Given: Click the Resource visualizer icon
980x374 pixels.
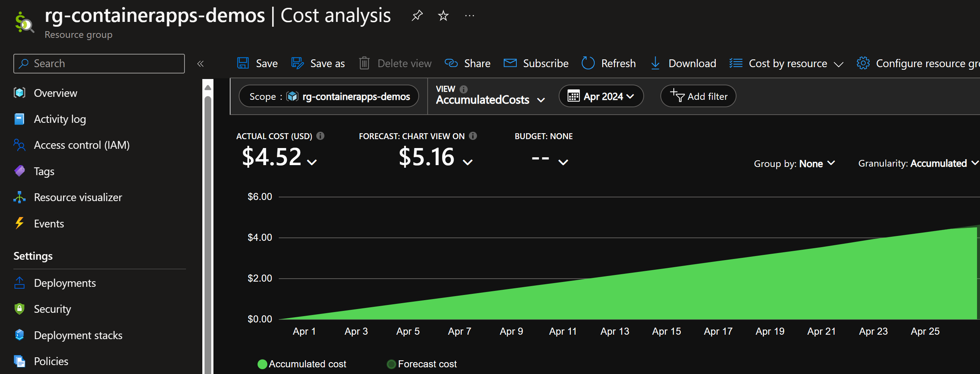Looking at the screenshot, I should point(19,197).
